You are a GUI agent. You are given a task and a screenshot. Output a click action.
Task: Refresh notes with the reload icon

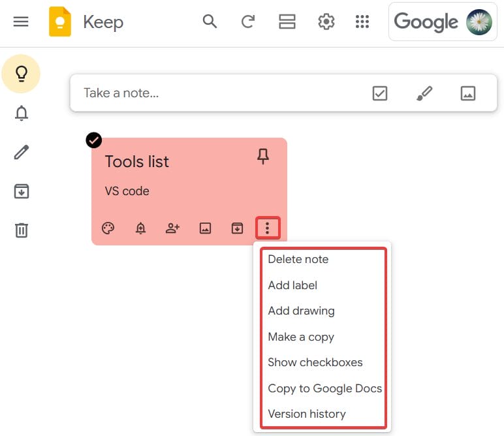click(248, 22)
